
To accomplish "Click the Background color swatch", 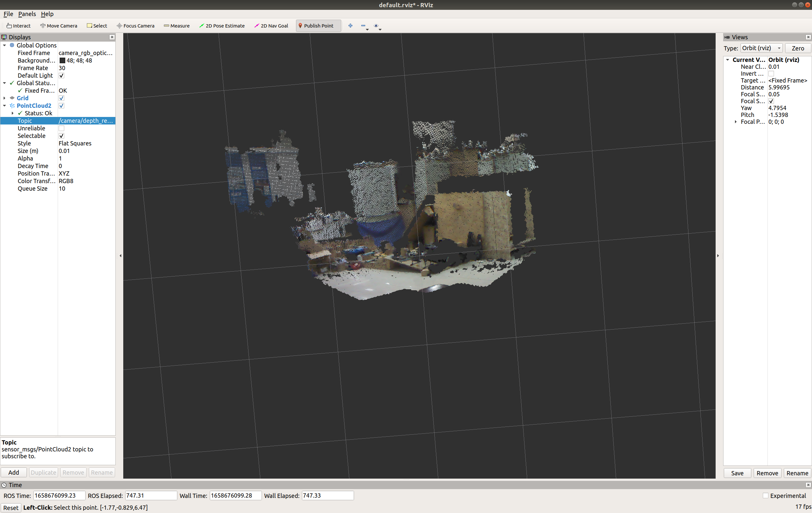I will click(62, 61).
